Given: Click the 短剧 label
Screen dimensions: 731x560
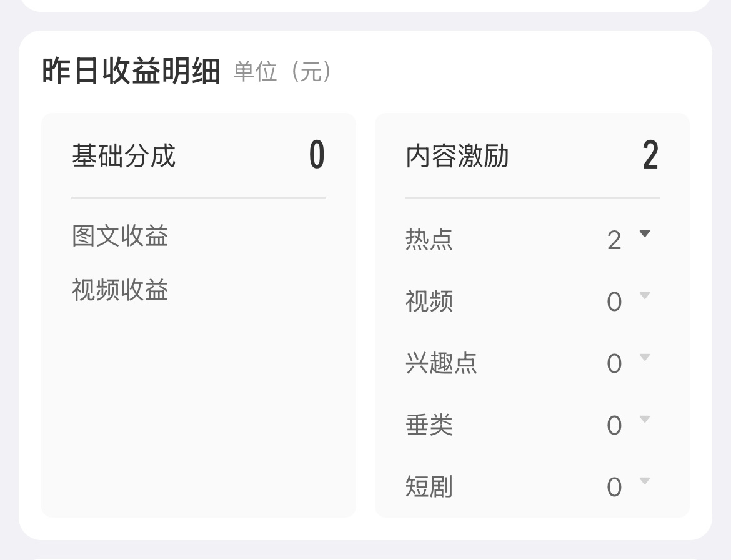Looking at the screenshot, I should [x=429, y=487].
